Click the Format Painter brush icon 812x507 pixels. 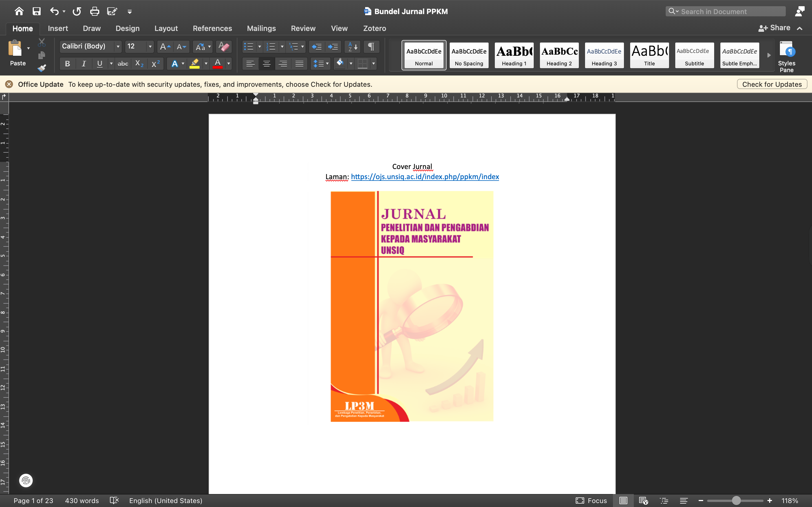(x=42, y=68)
